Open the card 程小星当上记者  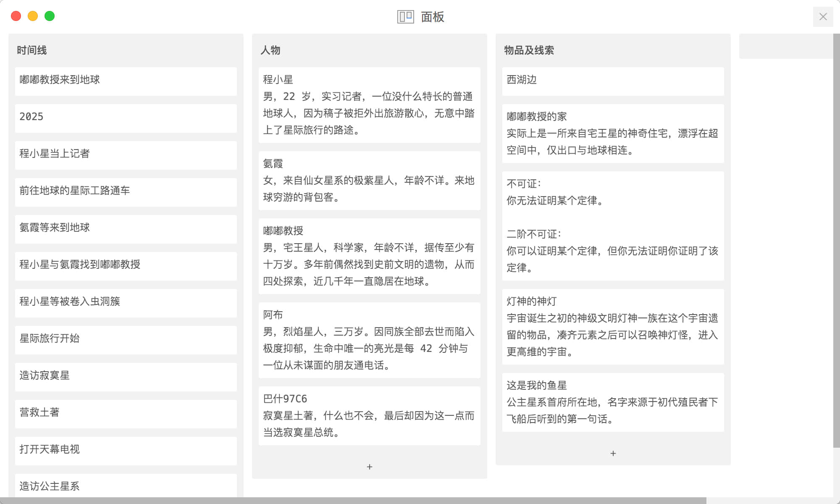(x=126, y=155)
